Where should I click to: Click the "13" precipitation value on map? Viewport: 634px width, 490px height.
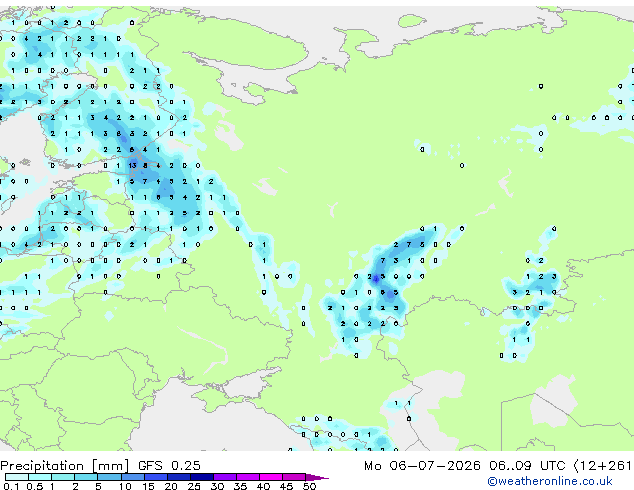pos(133,165)
